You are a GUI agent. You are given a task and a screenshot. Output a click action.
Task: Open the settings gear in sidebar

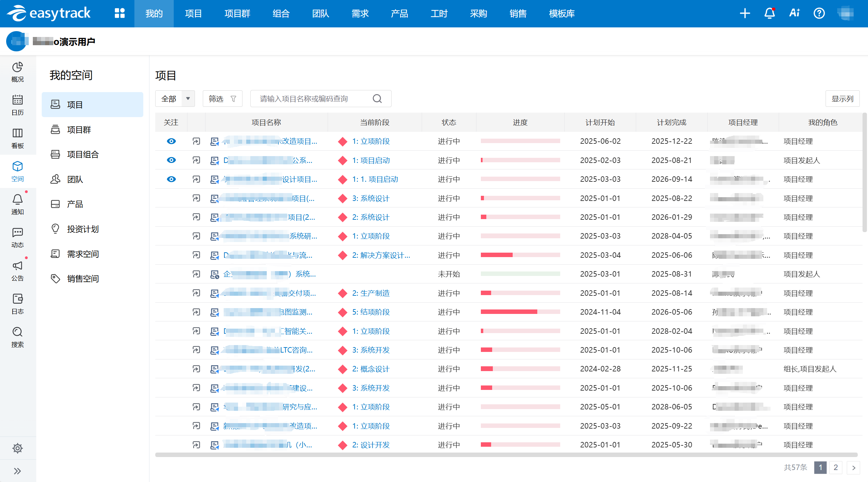click(17, 448)
